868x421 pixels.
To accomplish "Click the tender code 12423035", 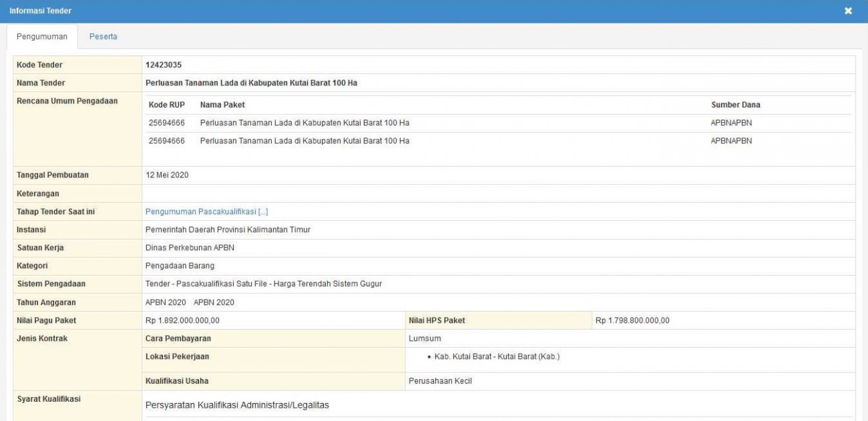I will tap(164, 65).
